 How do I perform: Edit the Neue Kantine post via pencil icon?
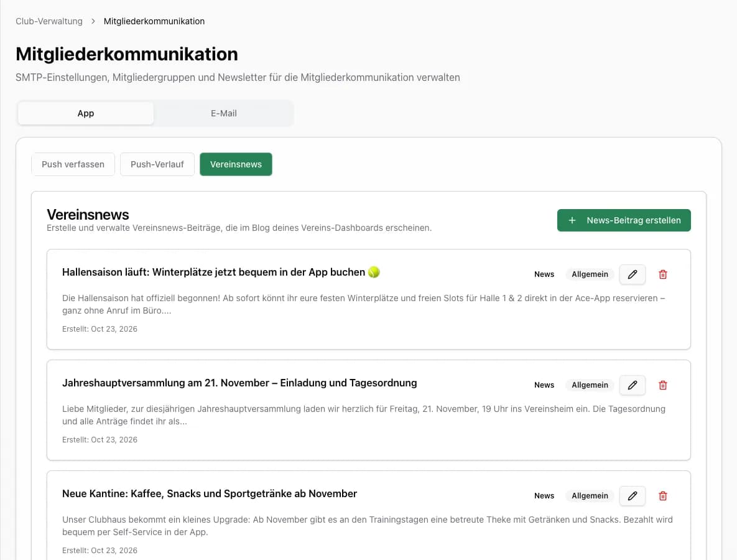tap(632, 495)
